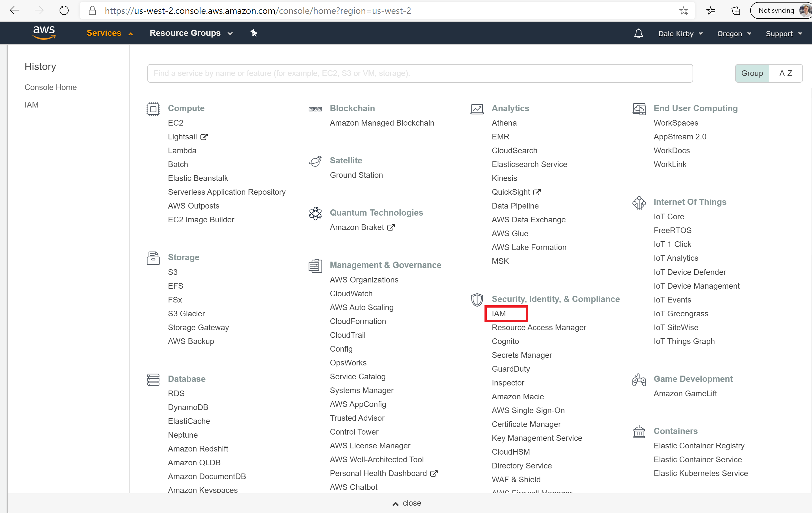Open Athena service
The image size is (812, 513).
(504, 123)
